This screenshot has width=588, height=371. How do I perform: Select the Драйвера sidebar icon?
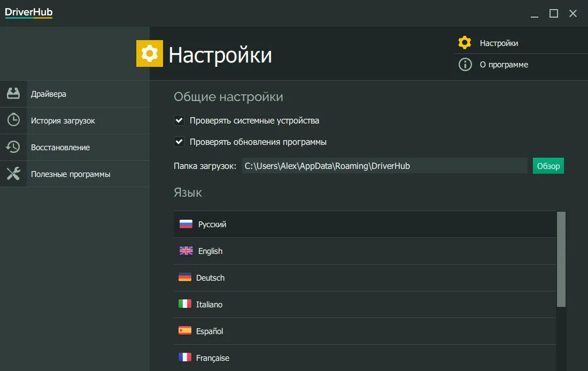[13, 94]
